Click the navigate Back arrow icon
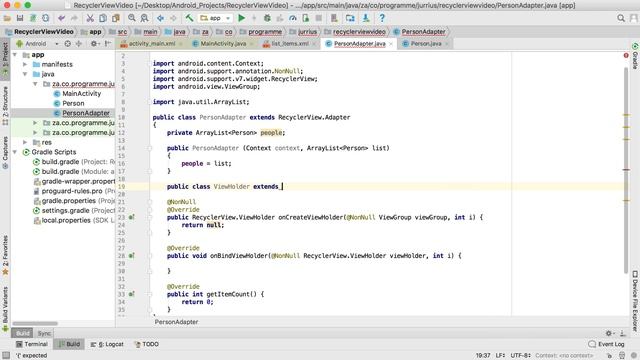 [160, 18]
